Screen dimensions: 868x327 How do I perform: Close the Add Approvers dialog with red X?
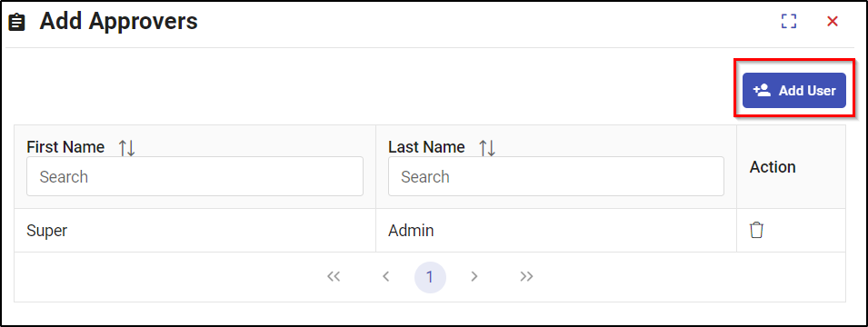(x=832, y=21)
